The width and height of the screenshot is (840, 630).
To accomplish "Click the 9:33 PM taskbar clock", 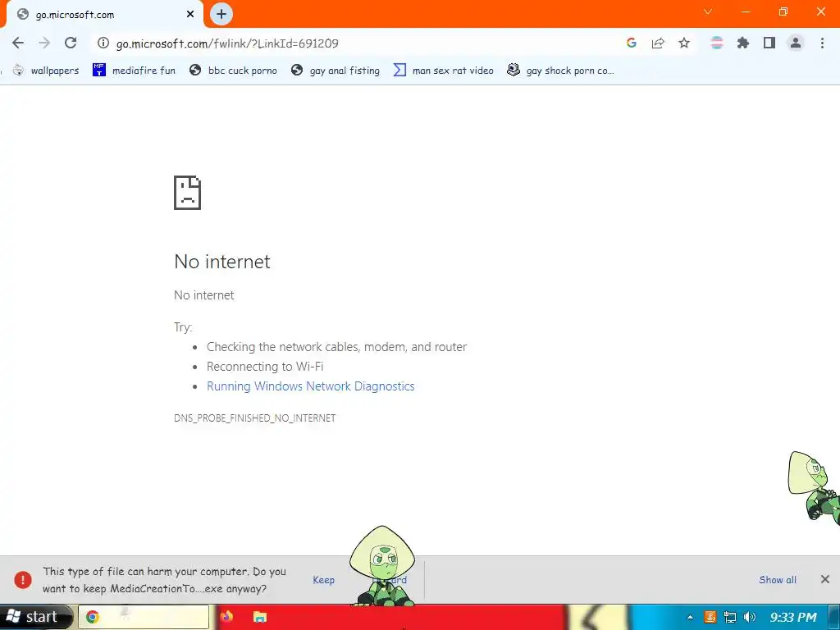I will pos(793,617).
